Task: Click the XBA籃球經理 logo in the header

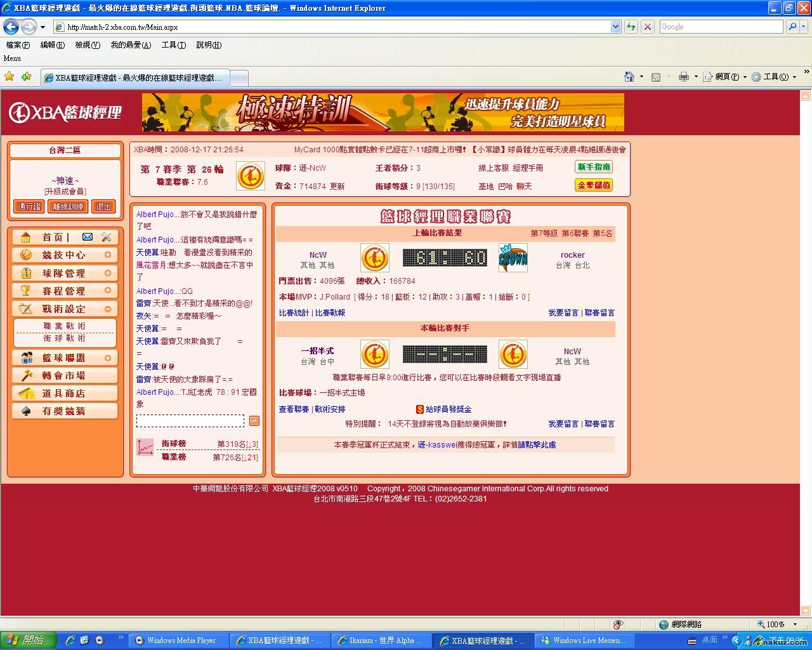Action: 65,112
